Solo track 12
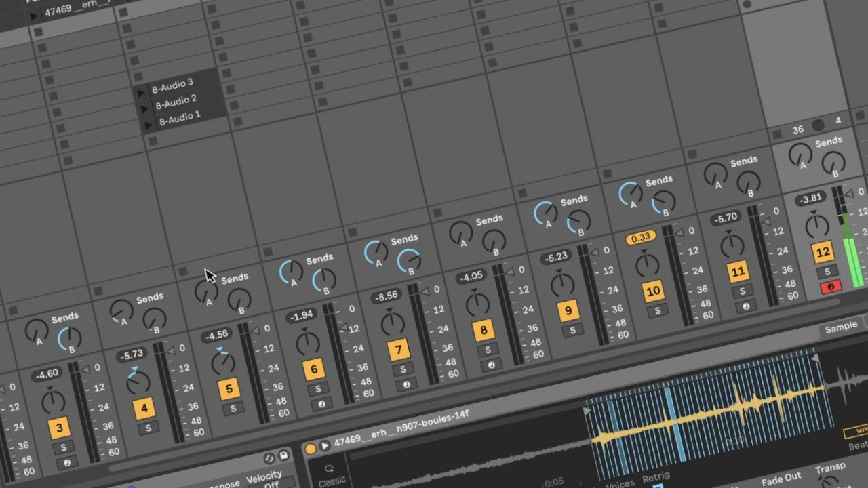This screenshot has width=868, height=488. [826, 271]
